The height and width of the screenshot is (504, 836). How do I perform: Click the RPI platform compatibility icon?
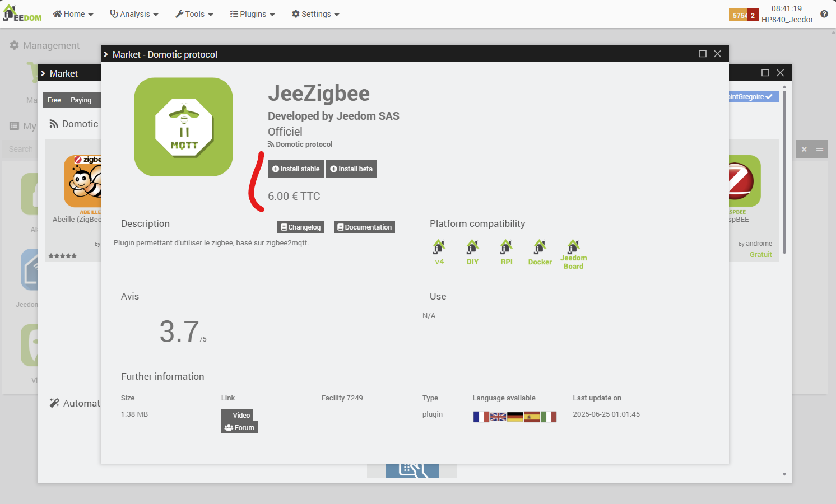507,252
